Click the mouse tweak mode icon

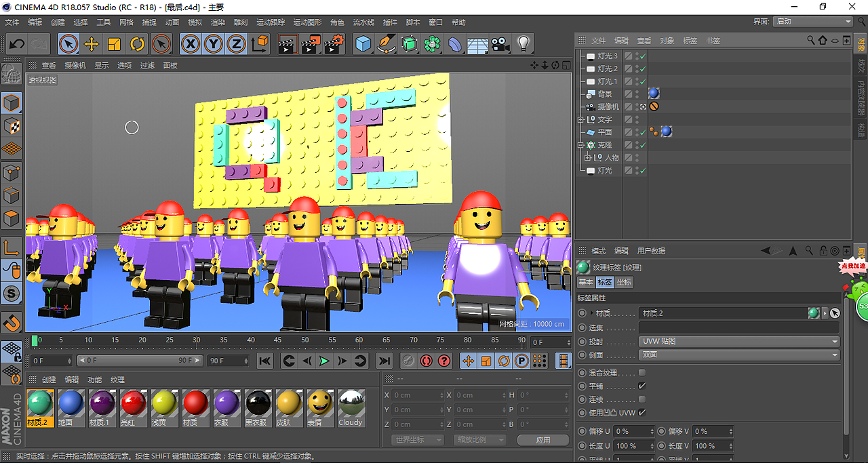(12, 271)
